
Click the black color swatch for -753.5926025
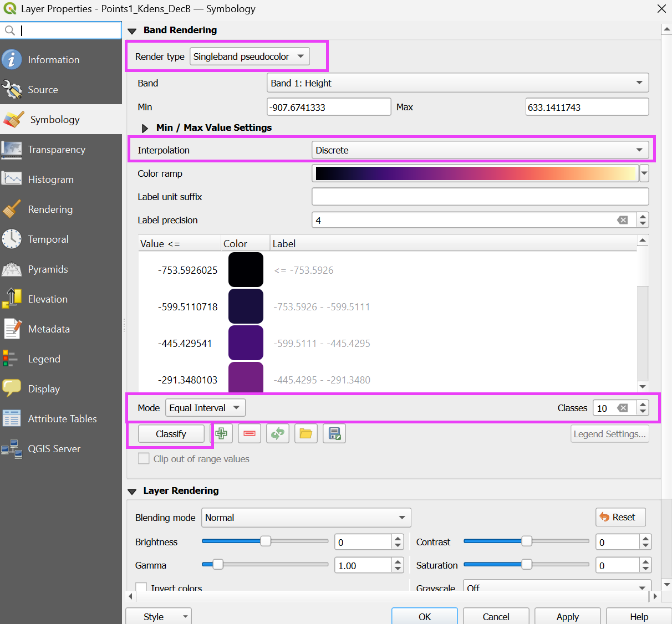click(246, 270)
